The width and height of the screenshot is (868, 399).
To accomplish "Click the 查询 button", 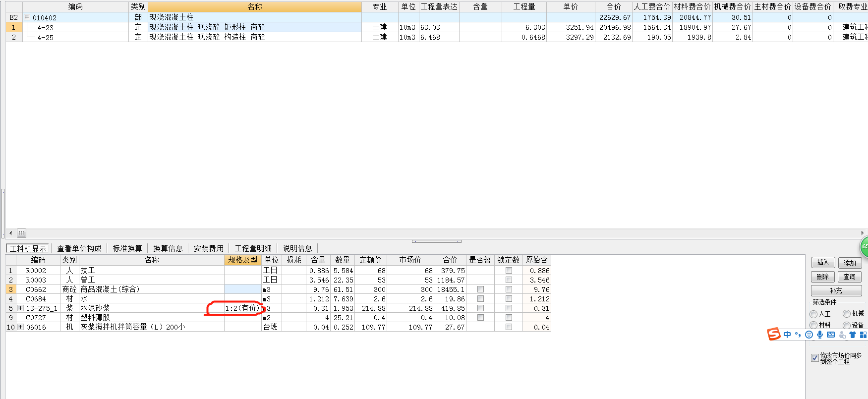I will [850, 277].
